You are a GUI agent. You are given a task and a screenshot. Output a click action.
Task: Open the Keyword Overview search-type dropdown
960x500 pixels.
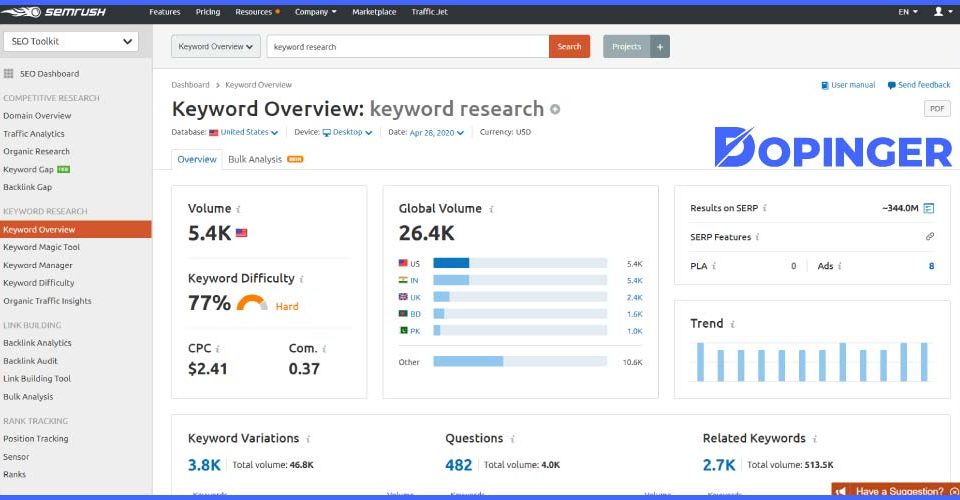(216, 47)
